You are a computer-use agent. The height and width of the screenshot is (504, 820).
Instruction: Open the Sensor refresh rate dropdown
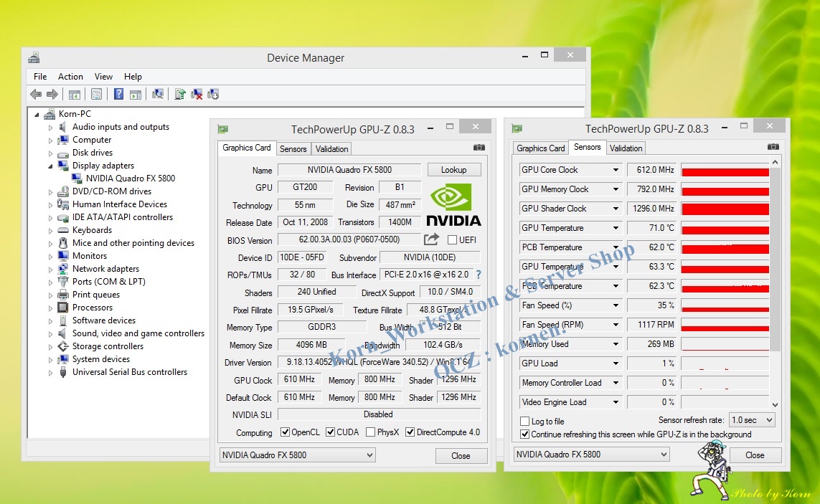pos(752,420)
